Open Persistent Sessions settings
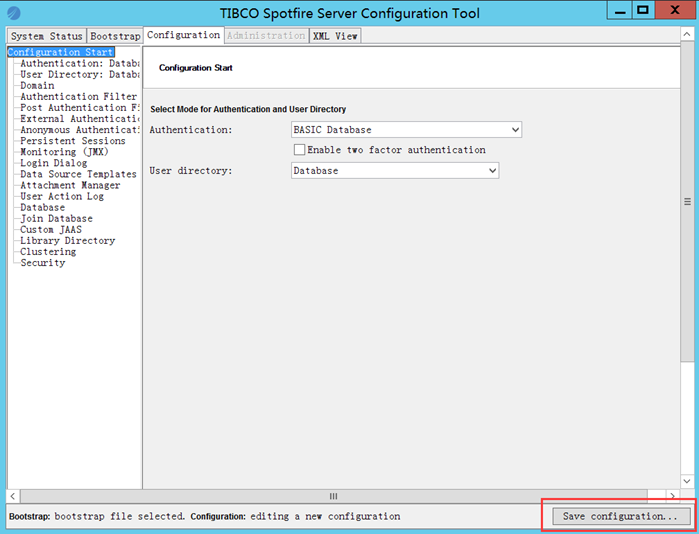Image resolution: width=699 pixels, height=534 pixels. click(73, 141)
